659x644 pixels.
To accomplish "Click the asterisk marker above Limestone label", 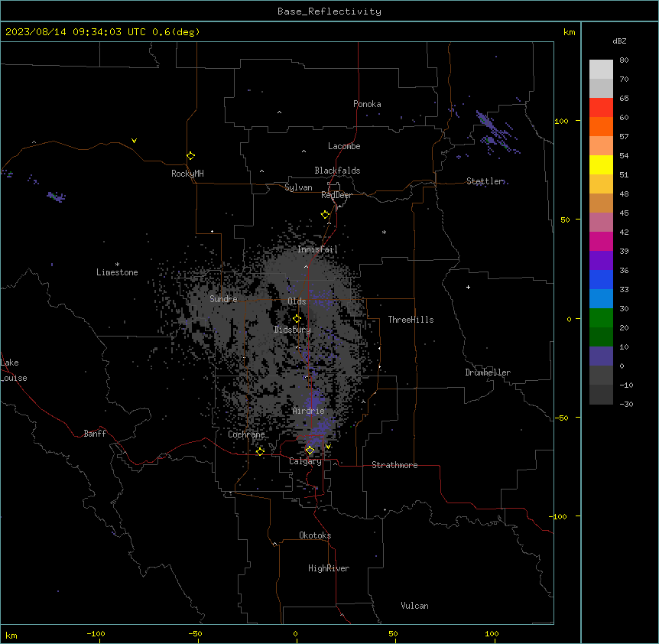I will click(117, 265).
